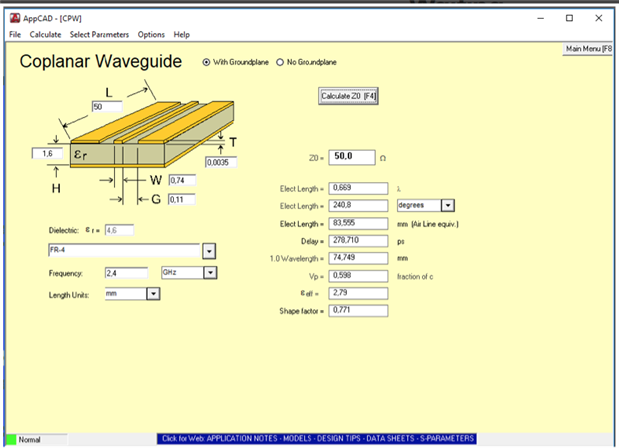Open the Help menu
The width and height of the screenshot is (619, 448).
[x=182, y=35]
